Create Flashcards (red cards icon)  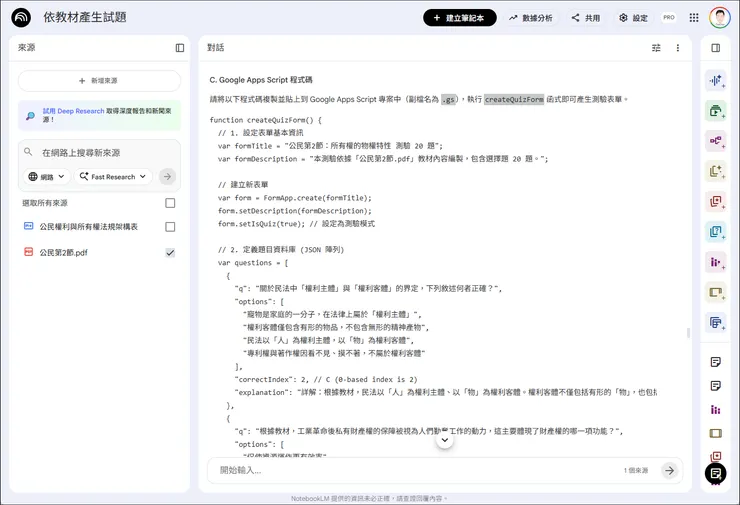[x=715, y=202]
